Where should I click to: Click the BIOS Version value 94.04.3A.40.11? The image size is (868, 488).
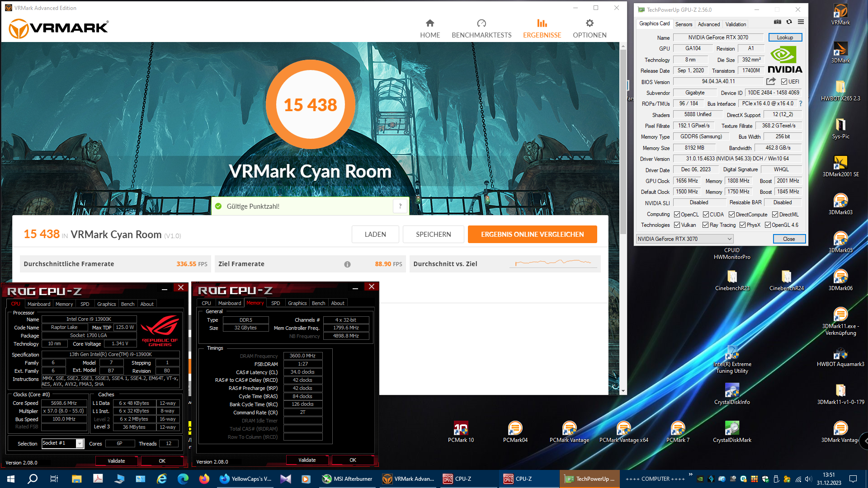[718, 81]
